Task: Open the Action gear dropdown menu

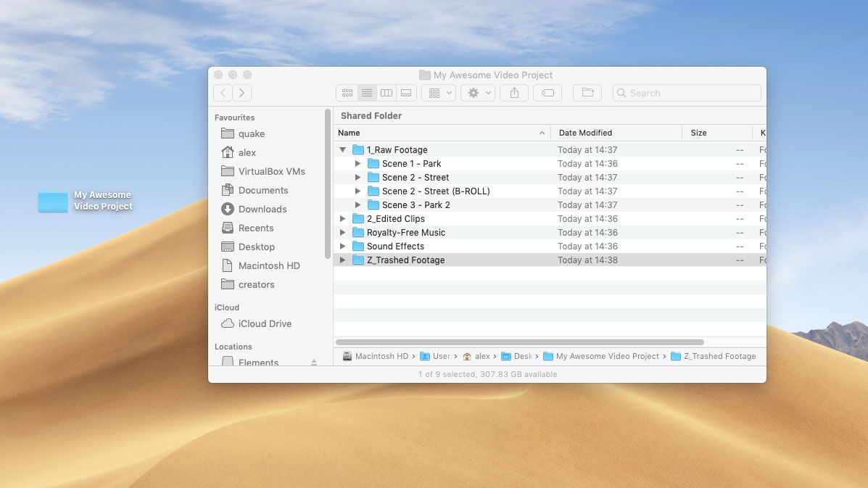Action: [478, 93]
